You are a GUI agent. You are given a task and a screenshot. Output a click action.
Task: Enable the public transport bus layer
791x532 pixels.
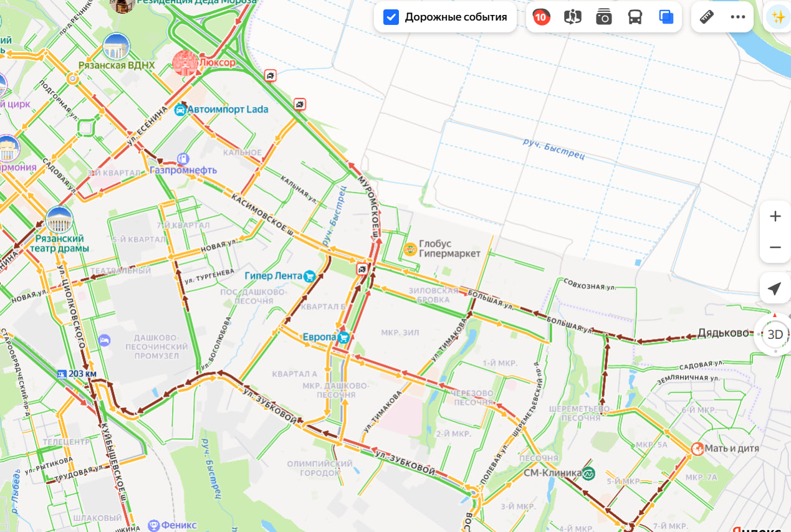coord(635,17)
